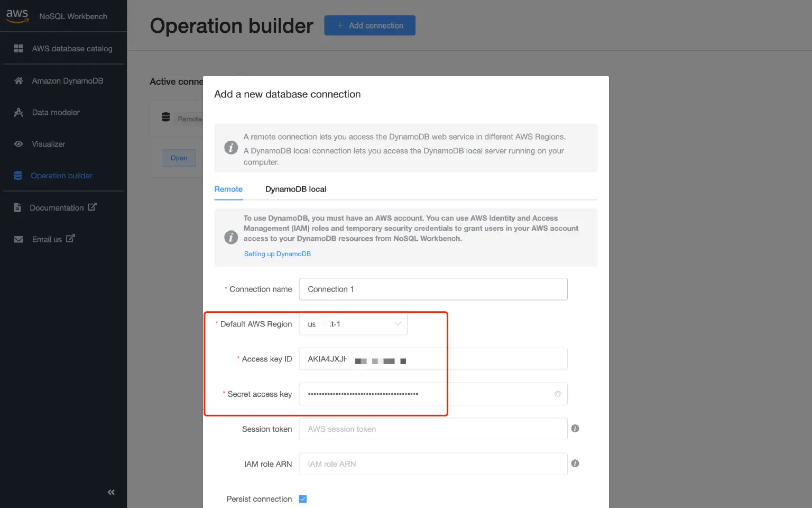Click the Connection name input field

433,289
